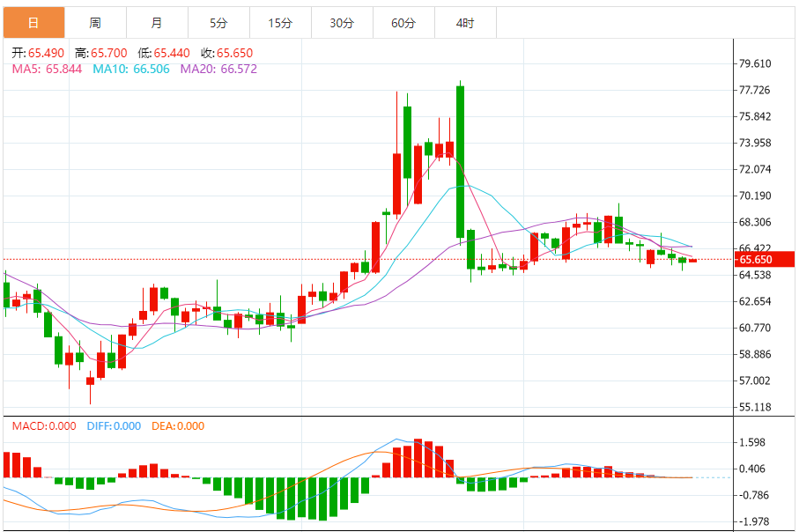Image resolution: width=799 pixels, height=532 pixels.
Task: Click the tallest green candlestick at peak
Action: [460, 162]
